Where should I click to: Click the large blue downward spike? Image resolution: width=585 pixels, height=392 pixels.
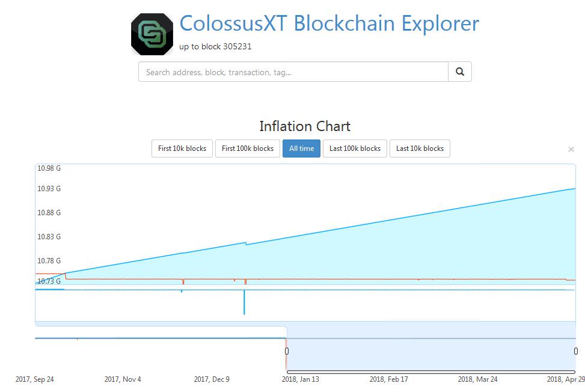(244, 302)
